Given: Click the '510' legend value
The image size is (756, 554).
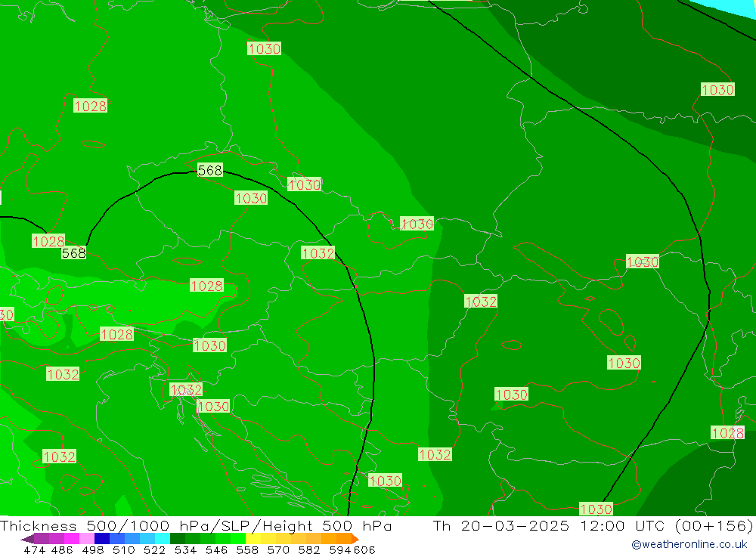Looking at the screenshot, I should 124,549.
